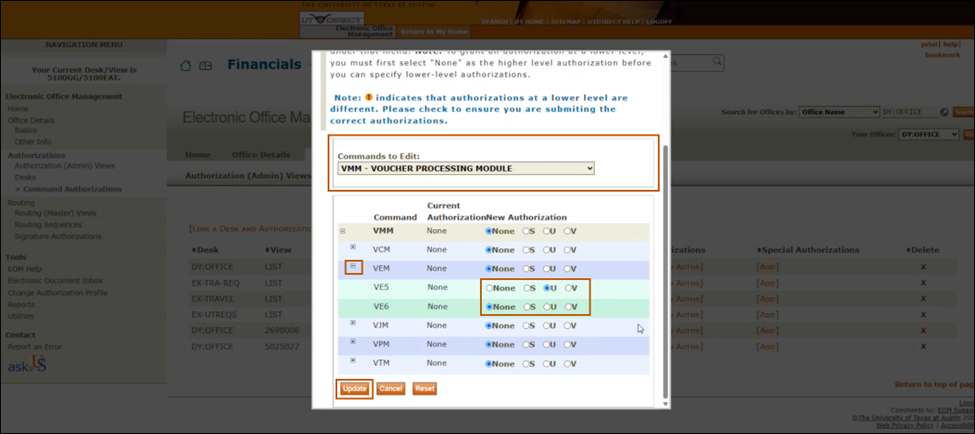
Task: Open the Home tab
Action: pyautogui.click(x=198, y=155)
